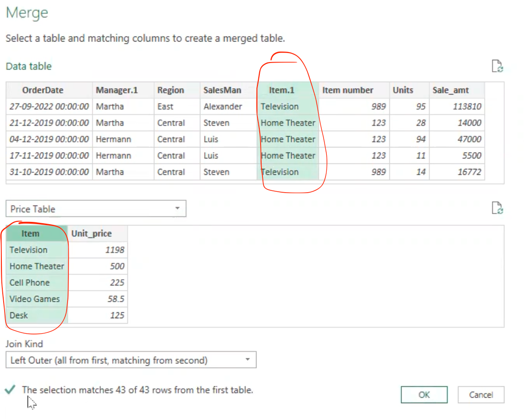Screen dimensions: 524x420
Task: Refresh the Data table preview icon
Action: point(497,66)
